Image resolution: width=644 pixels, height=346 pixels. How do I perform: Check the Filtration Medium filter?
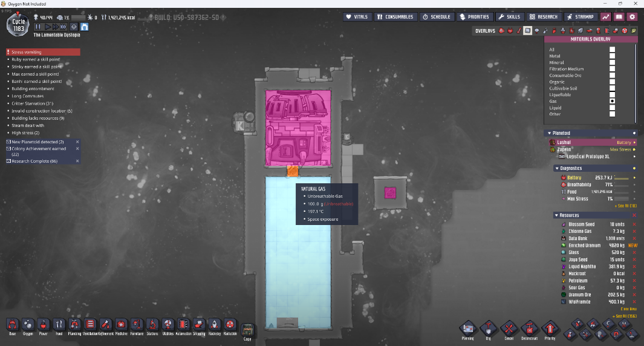point(612,68)
